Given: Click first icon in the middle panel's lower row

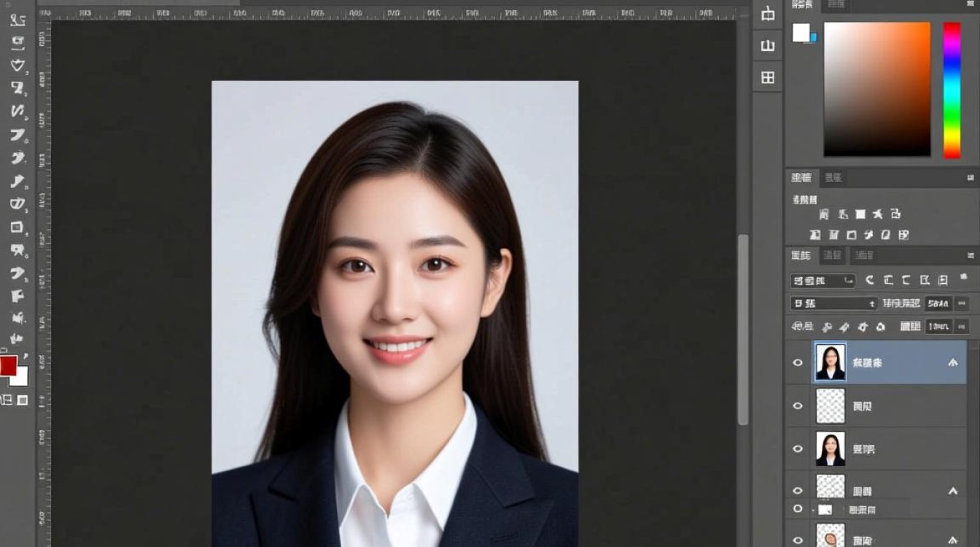Looking at the screenshot, I should 816,235.
